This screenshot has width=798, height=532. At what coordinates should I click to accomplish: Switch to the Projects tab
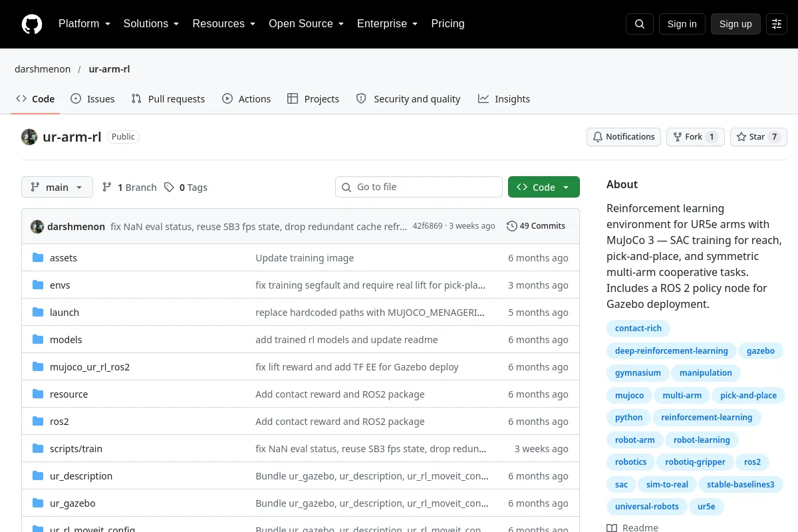pos(313,98)
